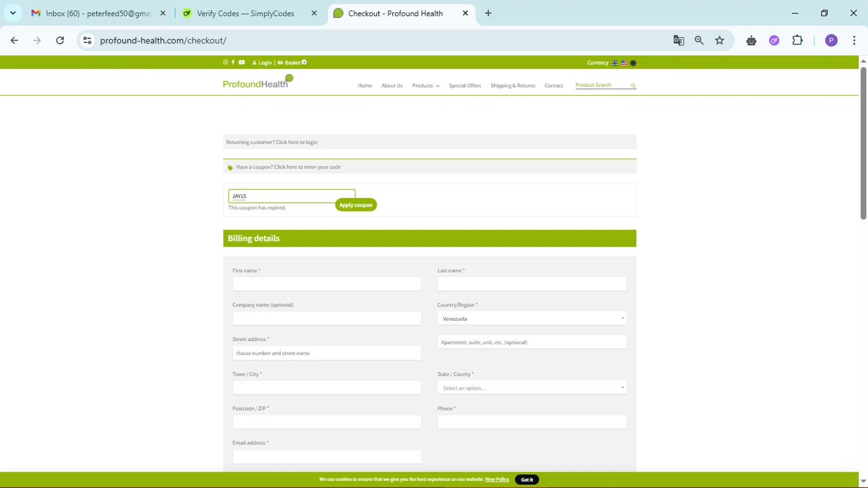Open the Extensions puzzle icon
This screenshot has height=488, width=868.
[797, 41]
